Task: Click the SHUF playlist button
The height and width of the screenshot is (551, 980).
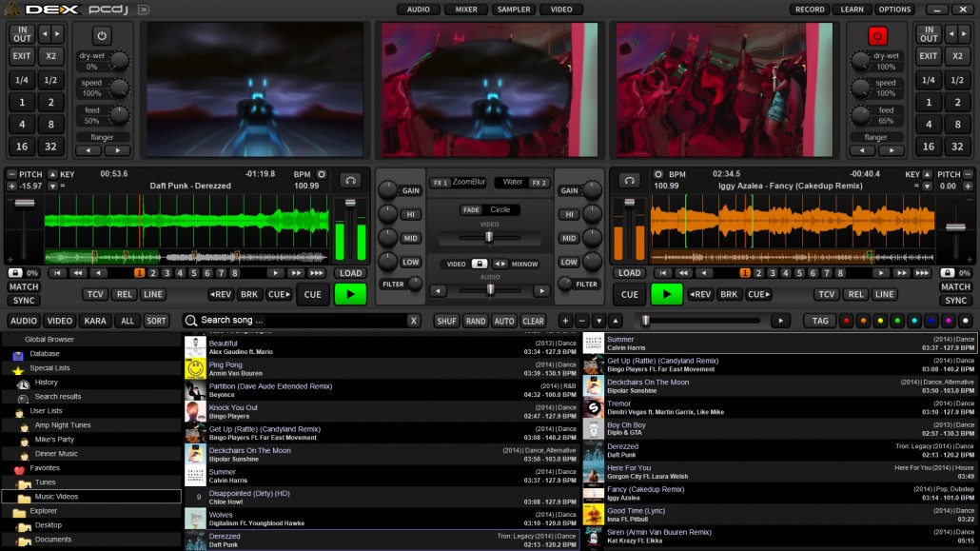Action: (446, 321)
